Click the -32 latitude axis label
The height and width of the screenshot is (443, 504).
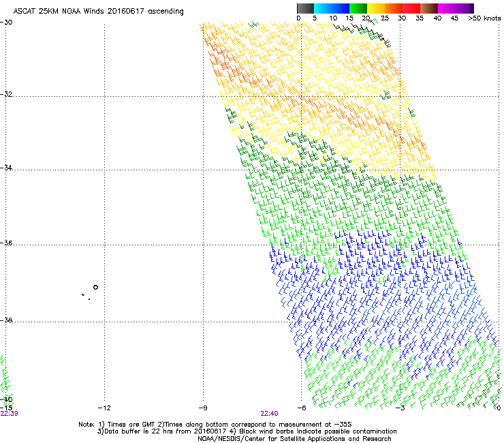[x=6, y=94]
